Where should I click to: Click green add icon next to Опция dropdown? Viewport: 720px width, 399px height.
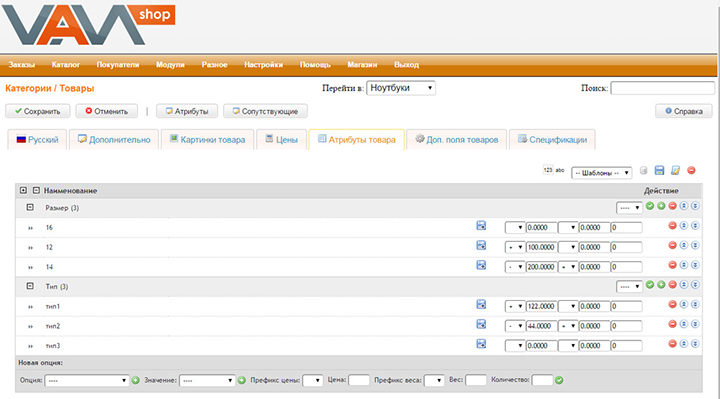(135, 380)
